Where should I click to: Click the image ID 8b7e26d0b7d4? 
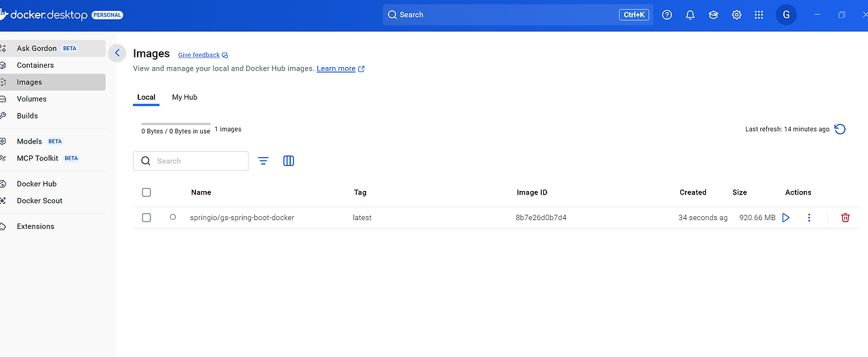click(x=541, y=217)
